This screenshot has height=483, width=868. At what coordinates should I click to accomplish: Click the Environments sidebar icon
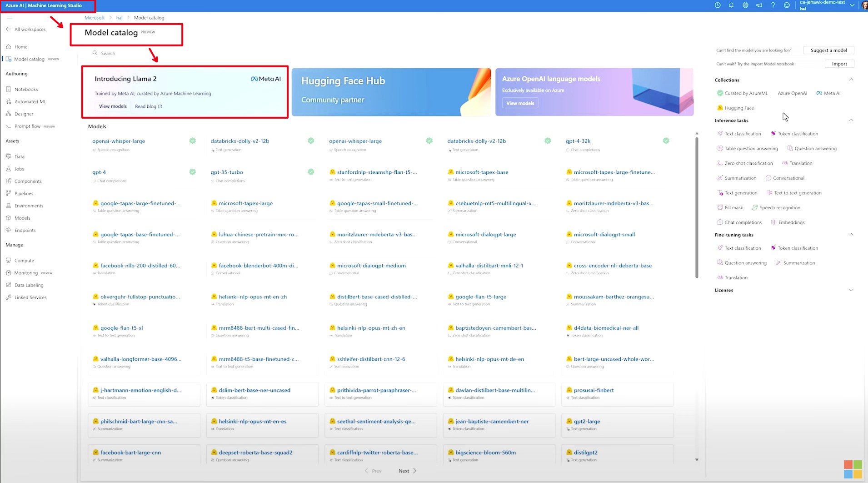tap(8, 206)
